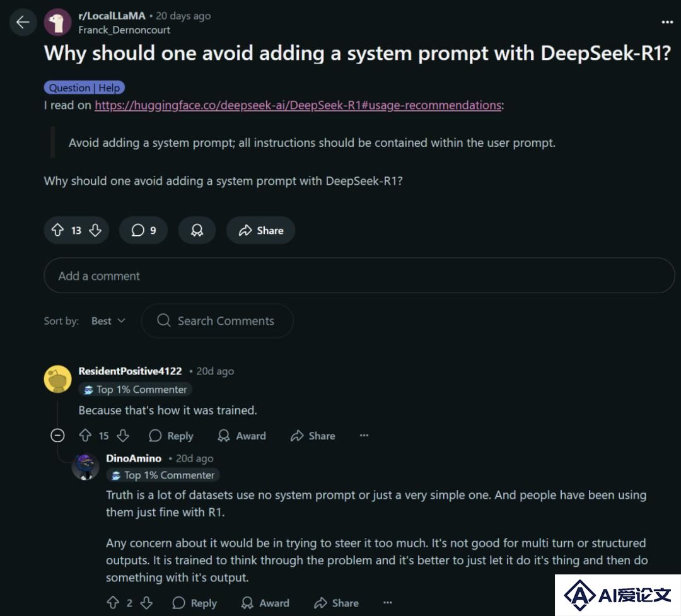Click ResidentPositive4122's '20d ago' timestamp
This screenshot has width=681, height=616.
215,371
